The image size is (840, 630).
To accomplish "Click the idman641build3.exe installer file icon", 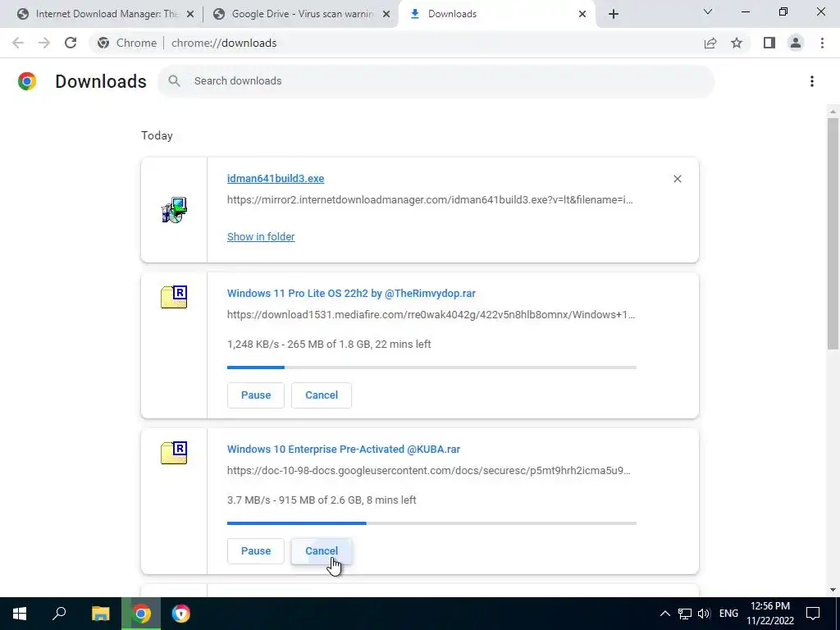I will pos(174,210).
